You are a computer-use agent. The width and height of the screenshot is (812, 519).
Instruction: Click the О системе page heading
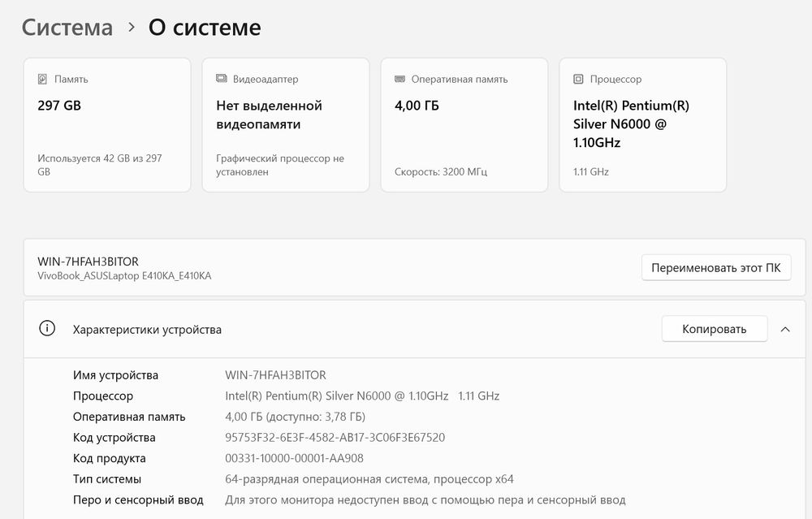point(205,28)
